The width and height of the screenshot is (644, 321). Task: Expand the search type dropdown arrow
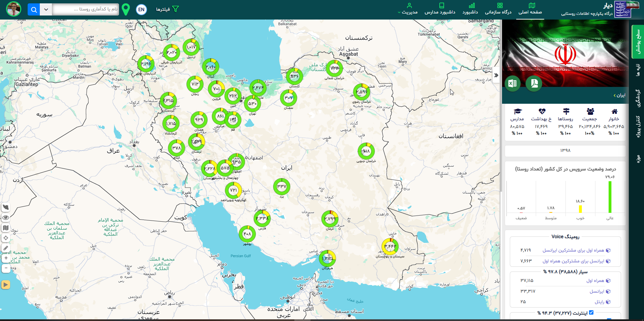(46, 9)
